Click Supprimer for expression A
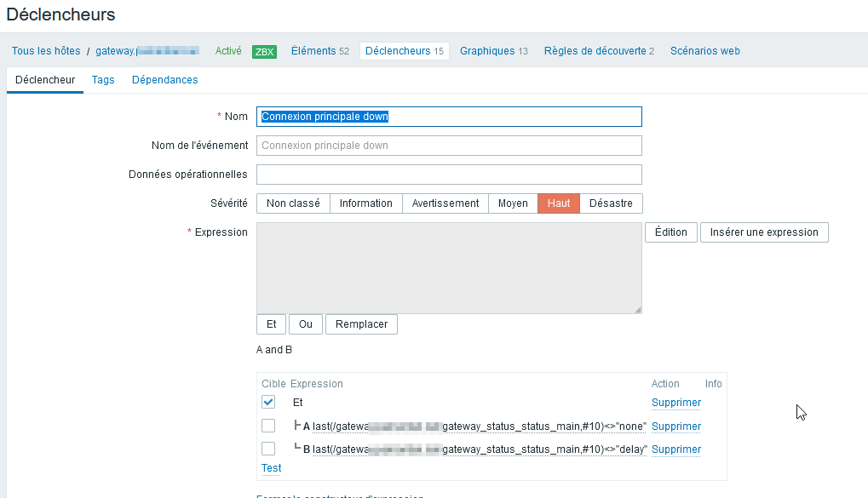The width and height of the screenshot is (868, 498). point(675,426)
